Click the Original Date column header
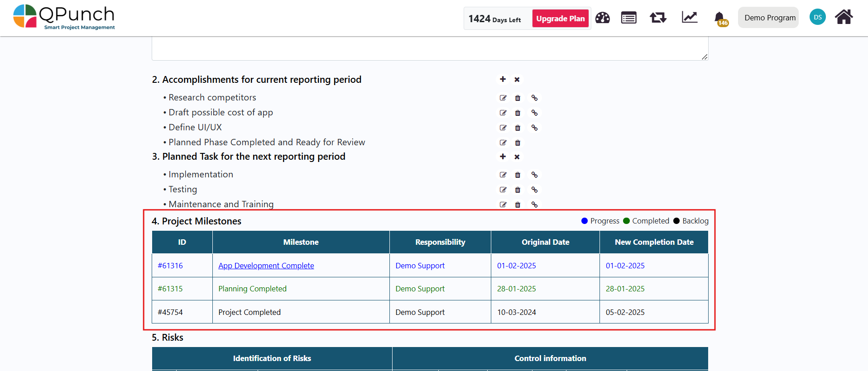 click(545, 242)
